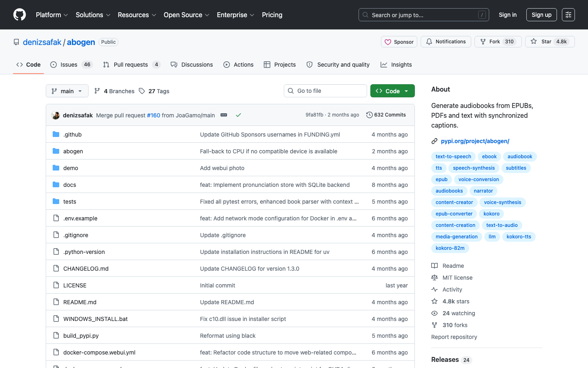Open the Pull requests tab

pyautogui.click(x=132, y=65)
